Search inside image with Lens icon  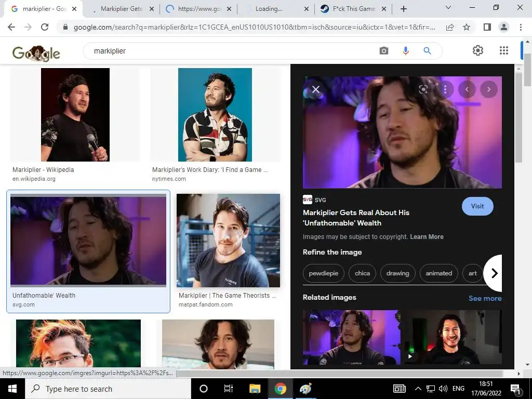point(423,89)
